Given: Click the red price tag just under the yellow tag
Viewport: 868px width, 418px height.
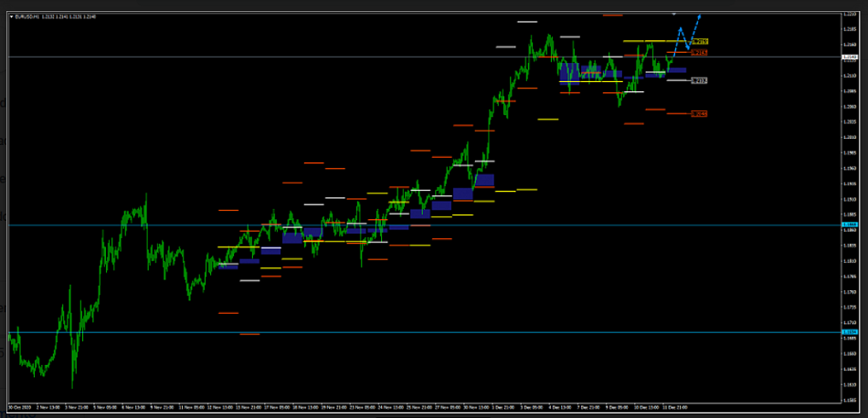Looking at the screenshot, I should tap(699, 53).
